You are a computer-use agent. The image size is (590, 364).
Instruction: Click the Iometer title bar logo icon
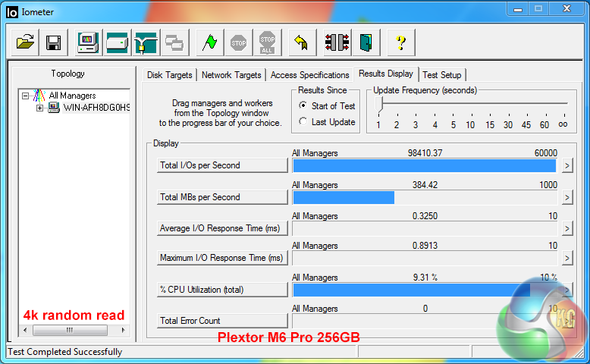(x=12, y=12)
